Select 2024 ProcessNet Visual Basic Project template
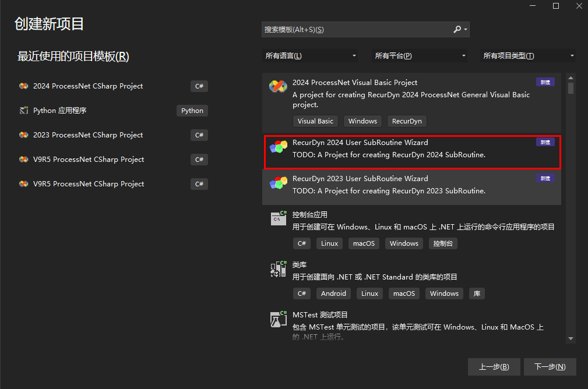The width and height of the screenshot is (588, 389). 412,102
